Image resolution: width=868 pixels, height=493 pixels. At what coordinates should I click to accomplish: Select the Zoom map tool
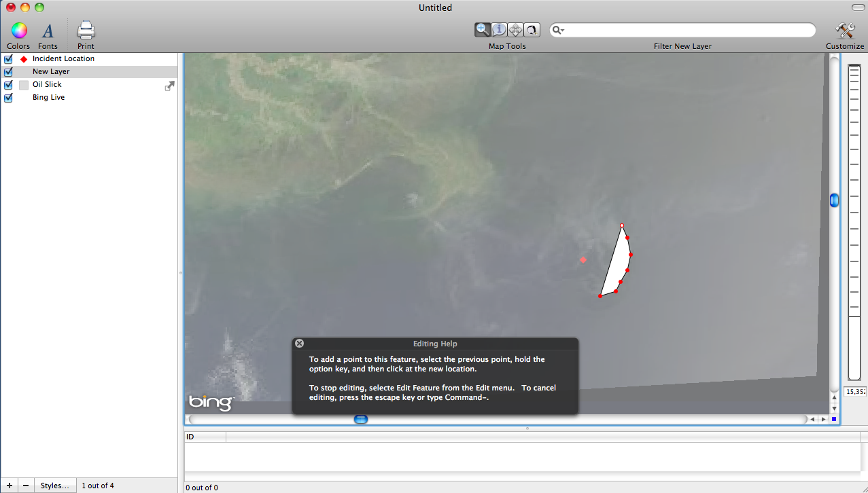(x=483, y=30)
